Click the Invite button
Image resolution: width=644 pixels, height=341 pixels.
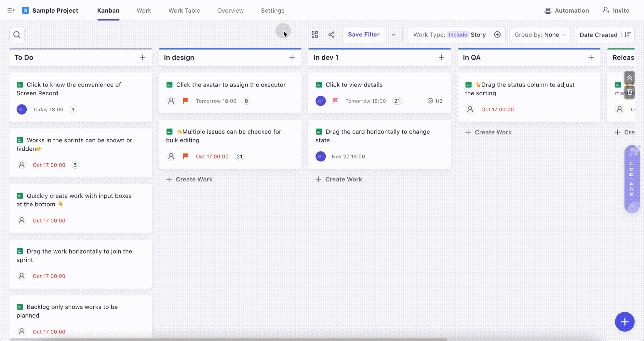616,10
